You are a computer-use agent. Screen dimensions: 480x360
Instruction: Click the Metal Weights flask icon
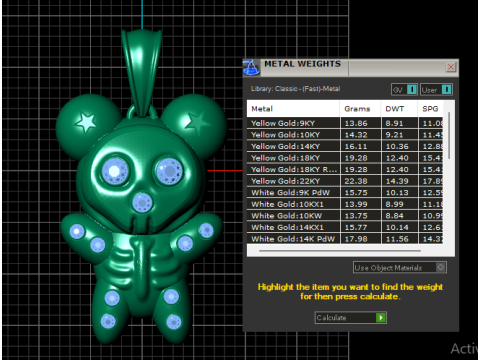(251, 67)
